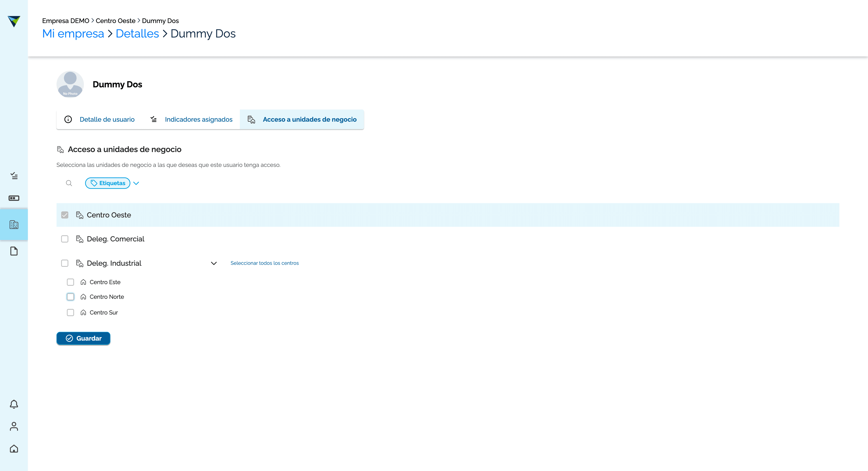Click the Centro Norte label
The height and width of the screenshot is (471, 868).
(107, 297)
